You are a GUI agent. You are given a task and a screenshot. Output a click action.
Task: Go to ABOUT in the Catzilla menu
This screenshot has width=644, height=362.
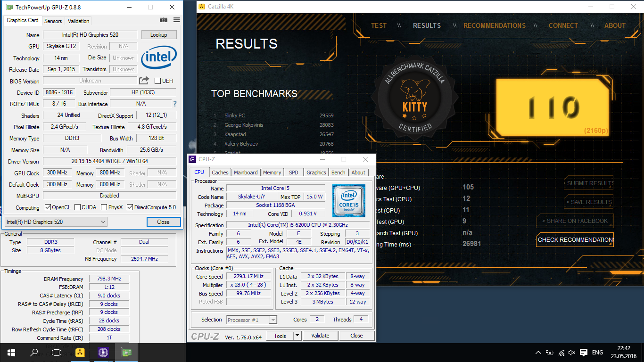point(615,25)
